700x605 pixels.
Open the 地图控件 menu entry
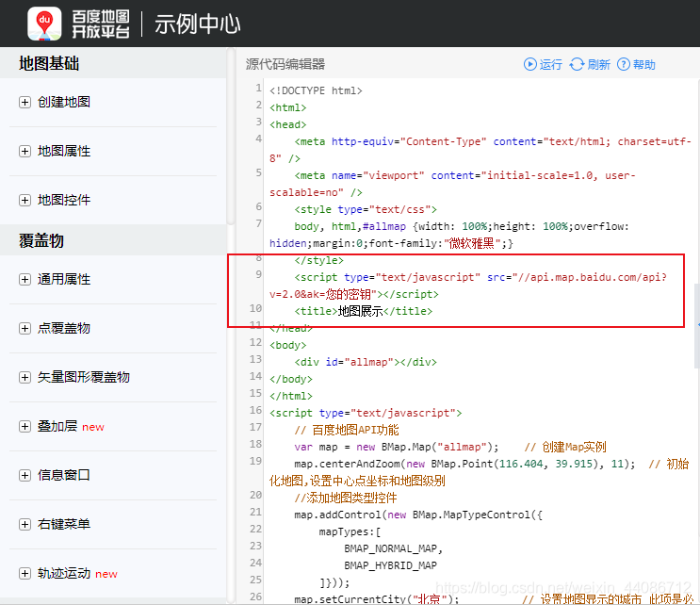[64, 200]
